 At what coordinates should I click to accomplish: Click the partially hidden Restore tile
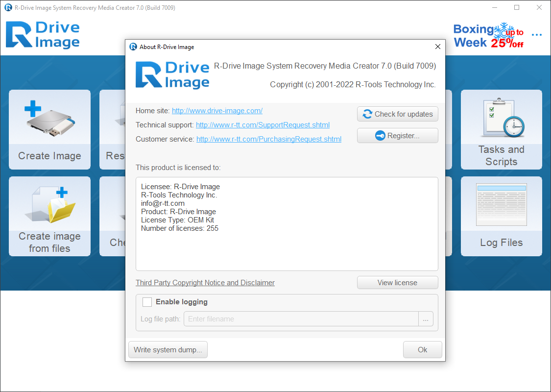pyautogui.click(x=113, y=129)
